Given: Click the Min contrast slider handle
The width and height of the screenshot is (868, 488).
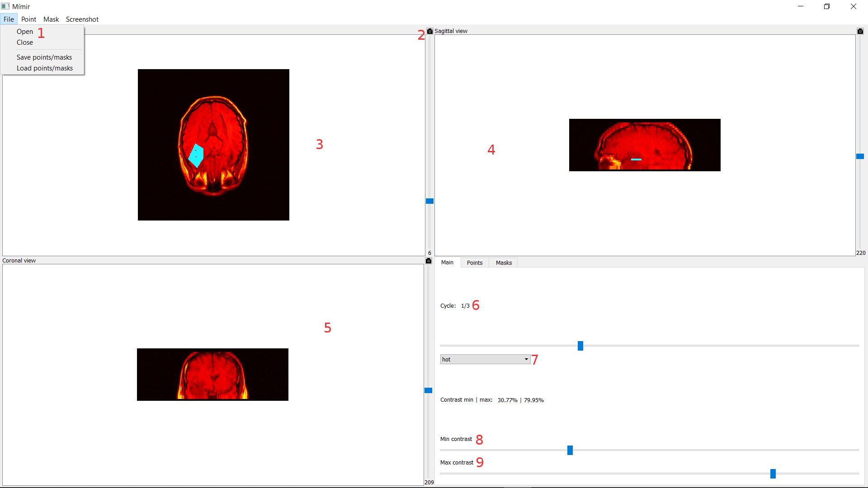Looking at the screenshot, I should [570, 450].
